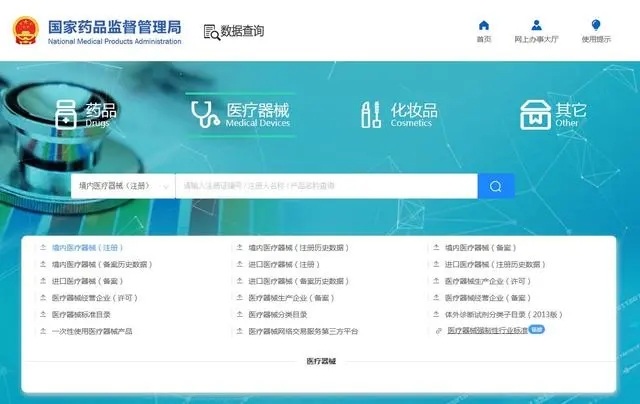
Task: Click the 医疗器械 section heading below list
Action: (321, 361)
